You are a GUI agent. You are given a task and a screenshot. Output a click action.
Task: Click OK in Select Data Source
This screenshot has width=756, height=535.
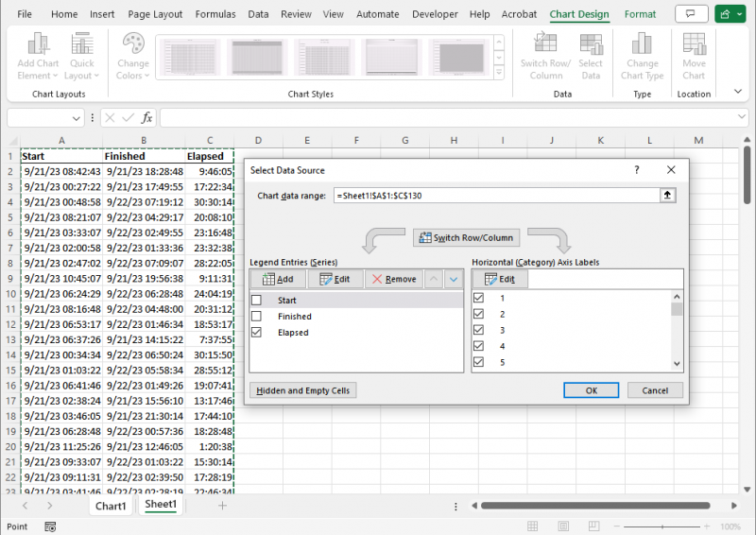pos(592,390)
